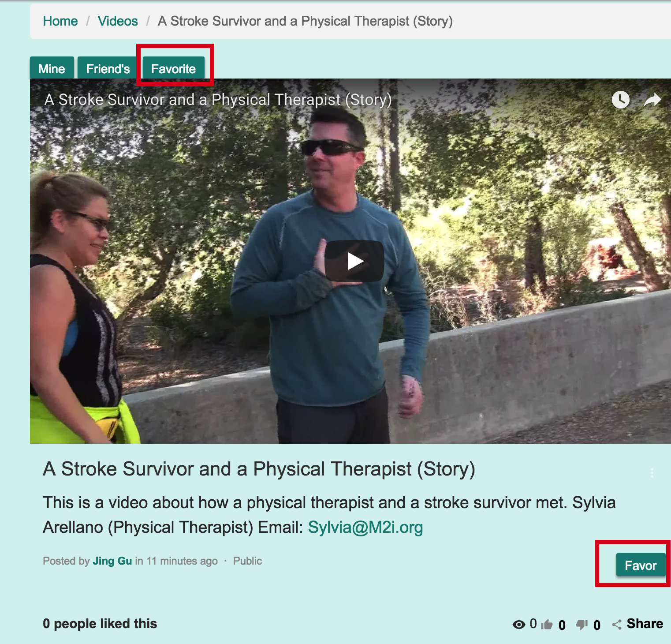The image size is (671, 644).
Task: Open the Favorite tab
Action: click(x=173, y=68)
